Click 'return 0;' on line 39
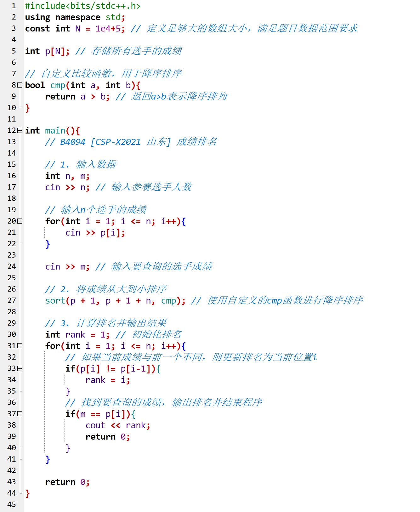420x512 pixels. pyautogui.click(x=108, y=437)
